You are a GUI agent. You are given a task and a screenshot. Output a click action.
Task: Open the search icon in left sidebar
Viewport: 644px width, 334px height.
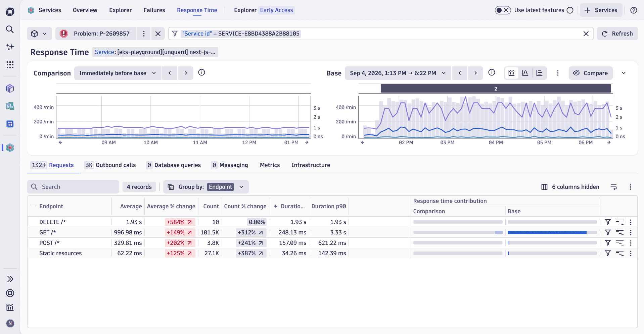tap(10, 30)
